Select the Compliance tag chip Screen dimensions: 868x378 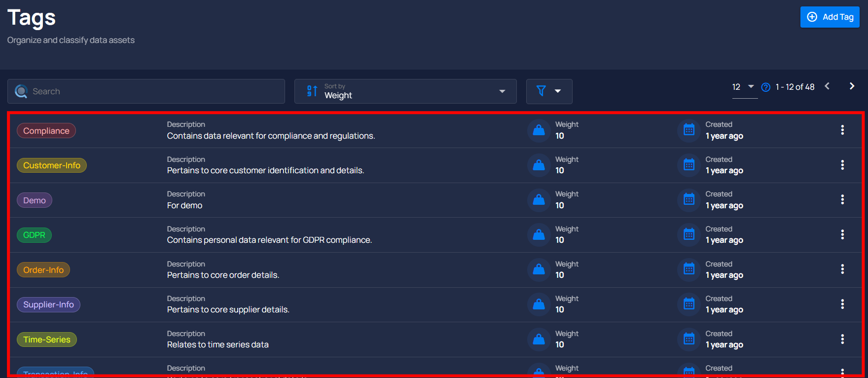[x=46, y=131]
